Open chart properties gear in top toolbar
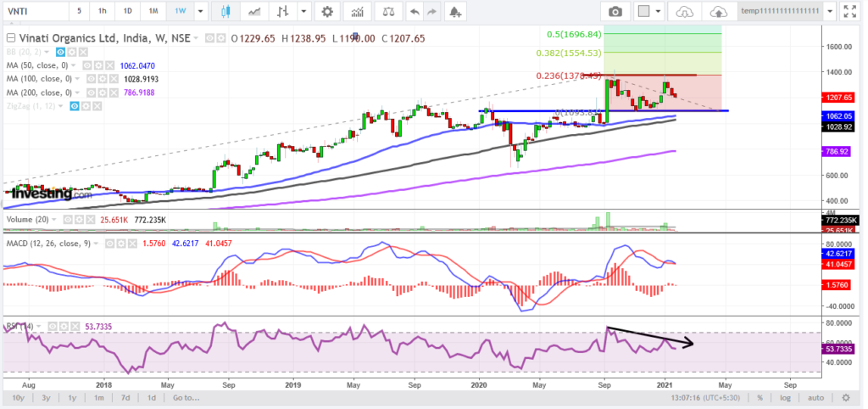 pos(327,11)
